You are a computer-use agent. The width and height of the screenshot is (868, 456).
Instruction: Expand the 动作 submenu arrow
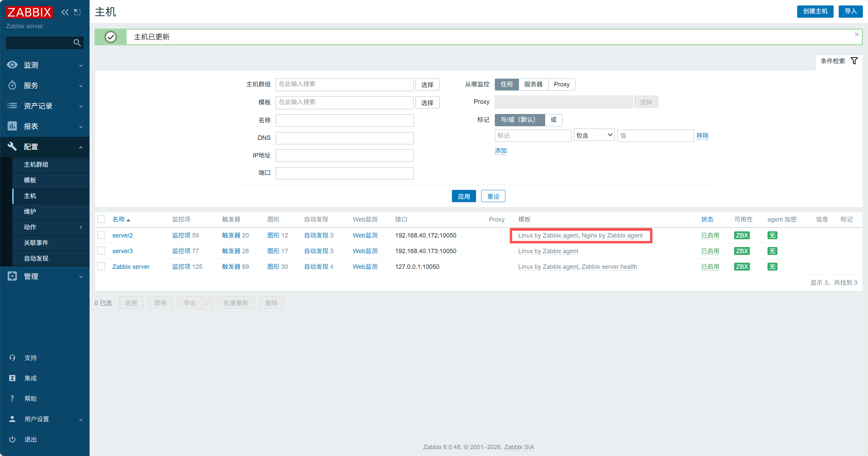click(81, 227)
